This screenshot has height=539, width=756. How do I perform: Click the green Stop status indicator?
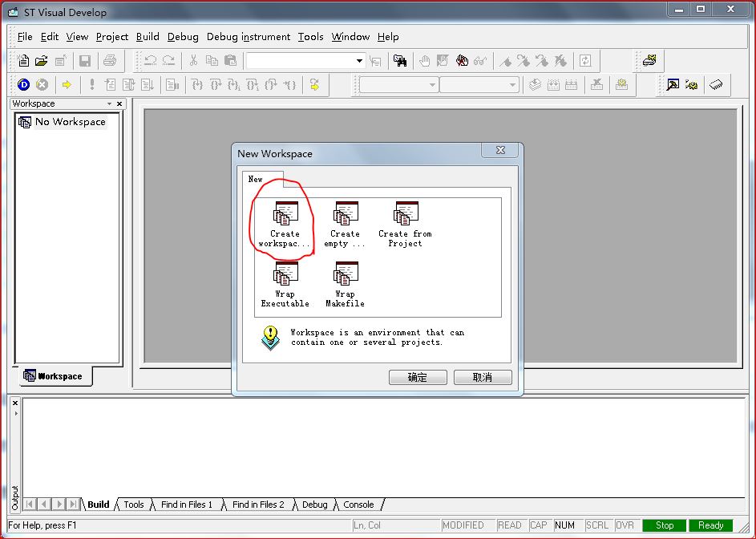tap(664, 525)
